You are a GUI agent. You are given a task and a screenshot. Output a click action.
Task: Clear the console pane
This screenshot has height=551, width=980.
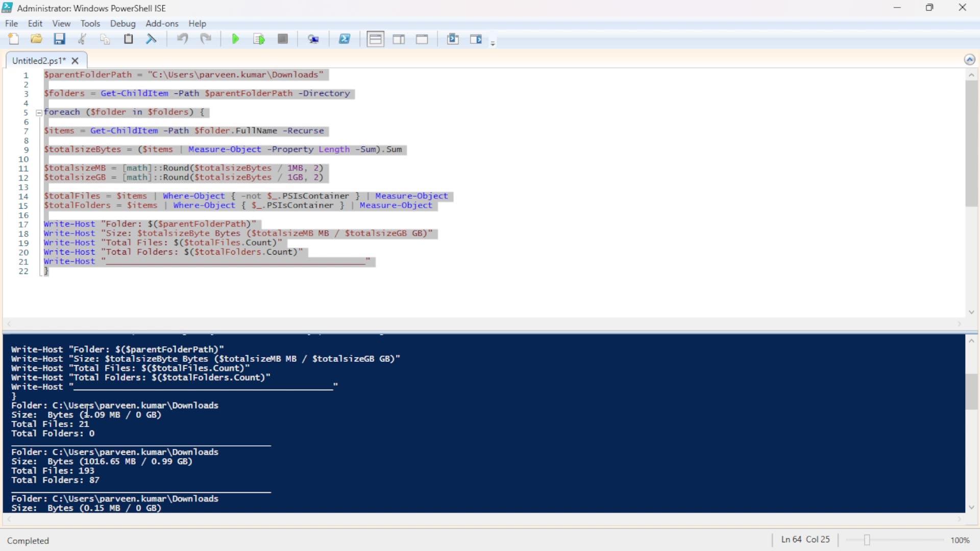click(152, 38)
